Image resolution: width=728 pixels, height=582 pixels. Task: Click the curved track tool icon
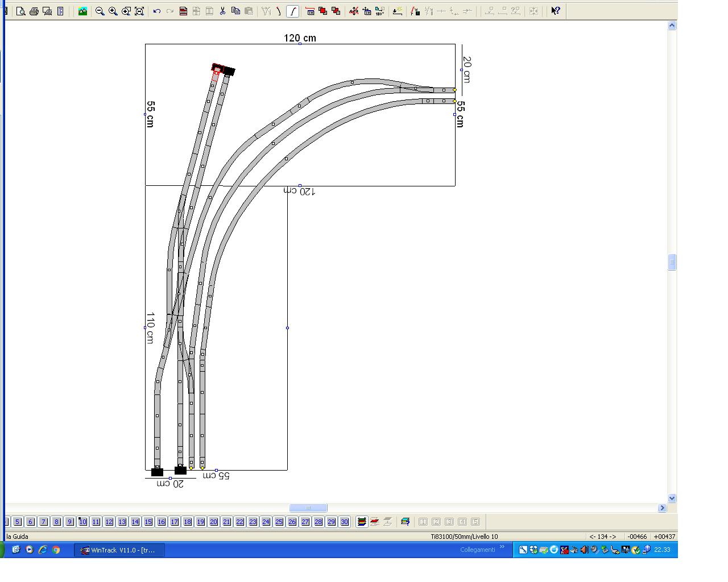(x=279, y=11)
